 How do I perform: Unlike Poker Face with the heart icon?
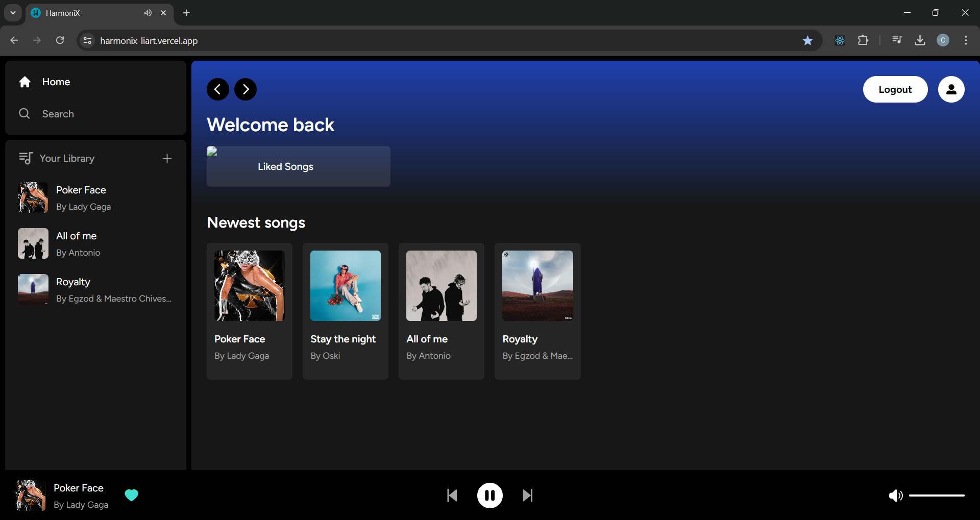point(132,495)
